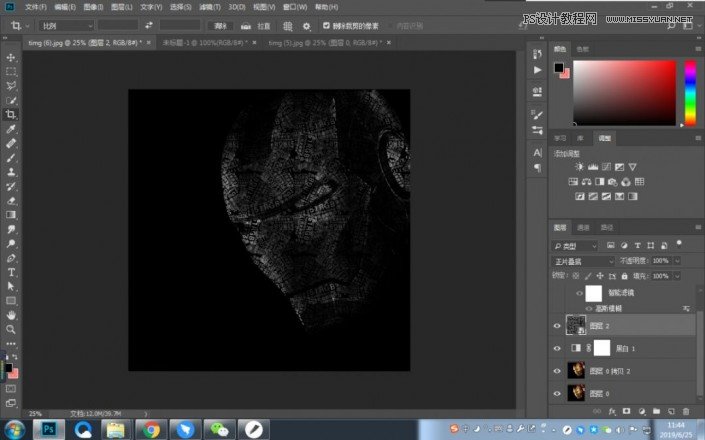The height and width of the screenshot is (440, 705).
Task: Open the 文件(F) menu
Action: click(x=36, y=7)
